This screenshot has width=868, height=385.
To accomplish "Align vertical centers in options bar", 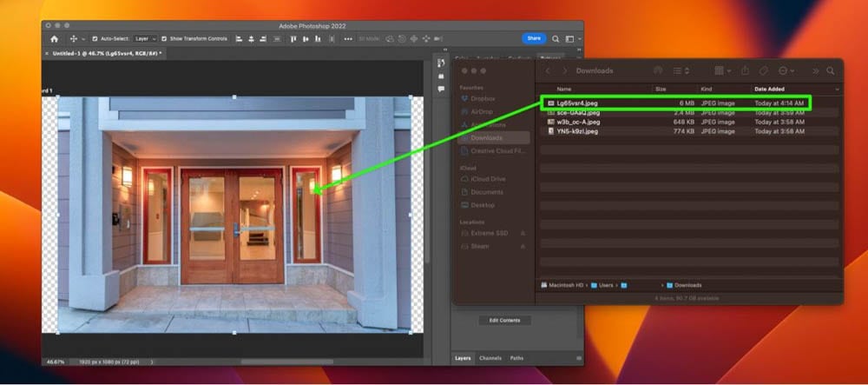I will pos(306,39).
